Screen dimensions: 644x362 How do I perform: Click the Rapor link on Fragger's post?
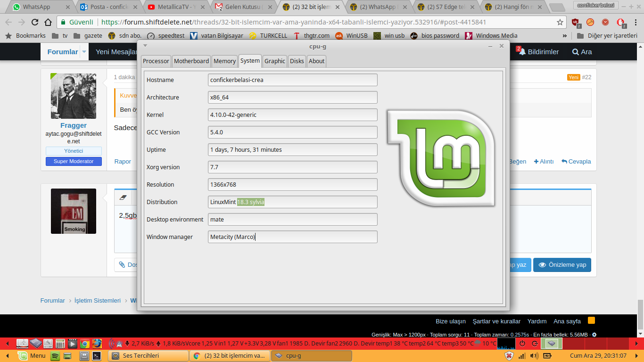(123, 161)
